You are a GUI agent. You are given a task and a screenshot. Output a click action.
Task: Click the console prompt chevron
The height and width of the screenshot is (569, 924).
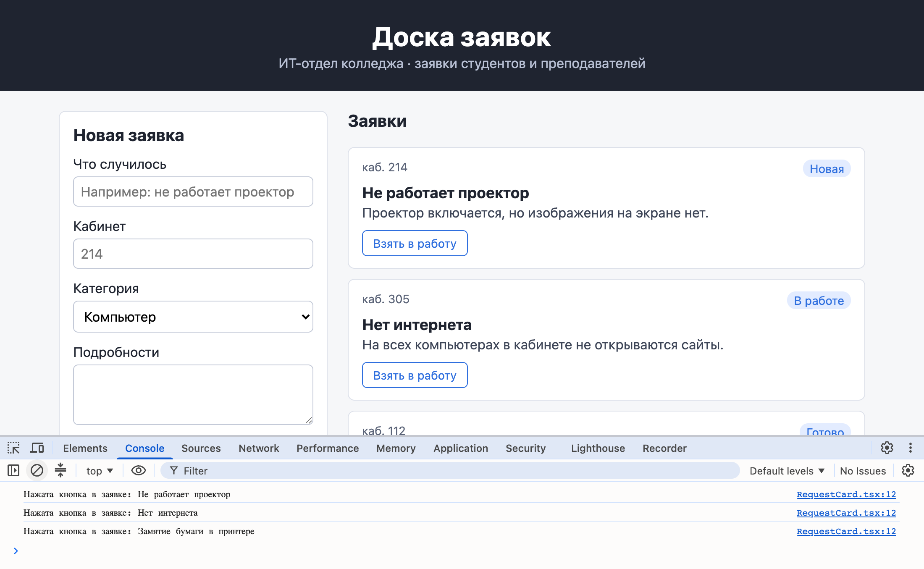[x=16, y=551]
